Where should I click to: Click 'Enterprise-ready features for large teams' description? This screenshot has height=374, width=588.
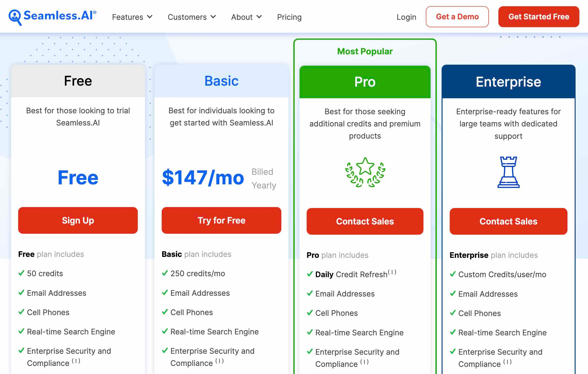pyautogui.click(x=508, y=124)
